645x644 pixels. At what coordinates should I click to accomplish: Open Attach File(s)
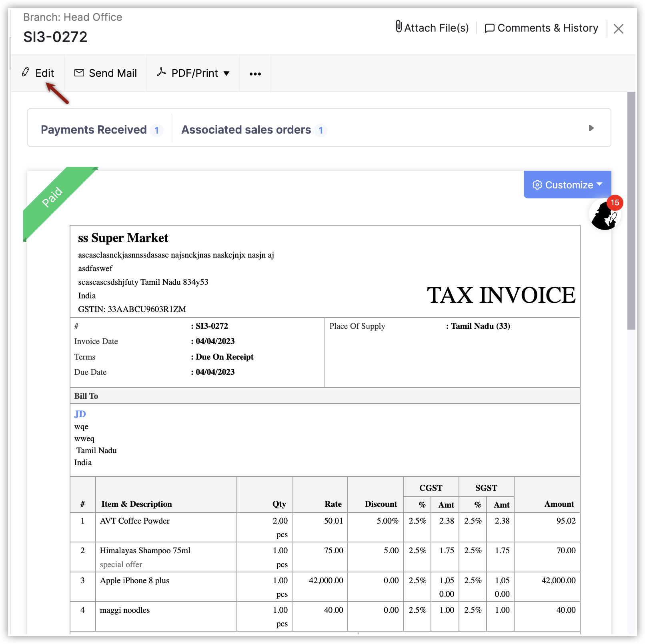click(x=432, y=28)
